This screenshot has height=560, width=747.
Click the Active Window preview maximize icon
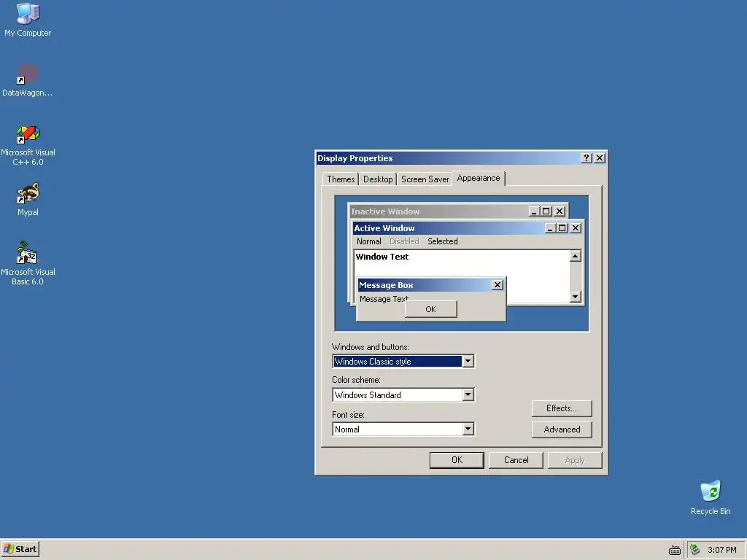(562, 228)
